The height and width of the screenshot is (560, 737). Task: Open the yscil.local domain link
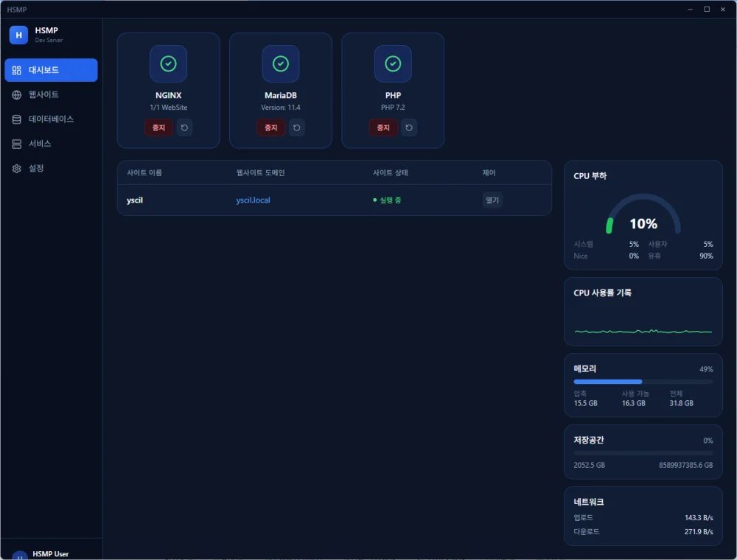coord(253,200)
